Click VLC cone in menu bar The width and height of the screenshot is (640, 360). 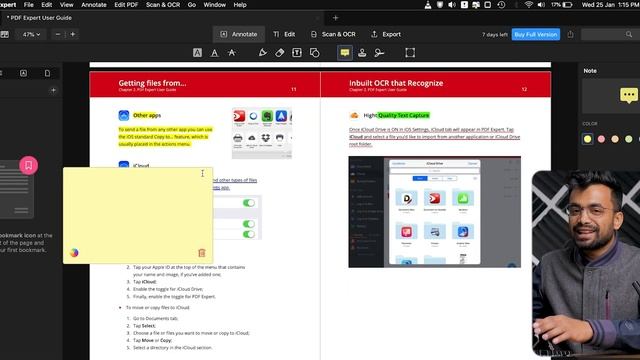[428, 5]
